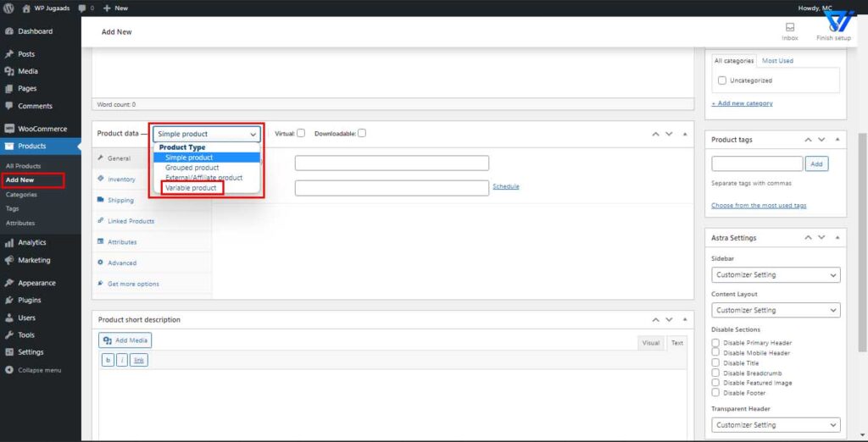Enable Disable Mobile Header checkbox
This screenshot has width=868, height=442.
[715, 352]
